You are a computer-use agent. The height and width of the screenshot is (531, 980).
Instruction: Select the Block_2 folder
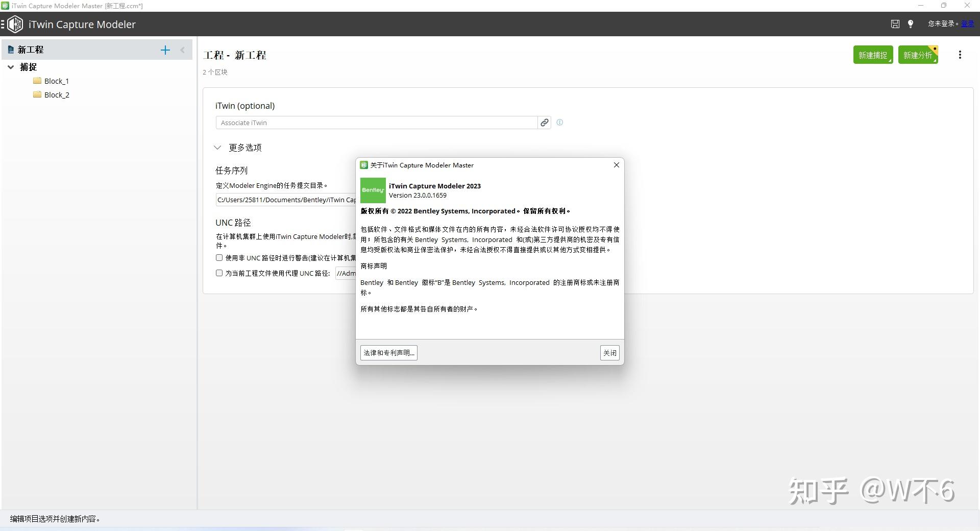56,94
